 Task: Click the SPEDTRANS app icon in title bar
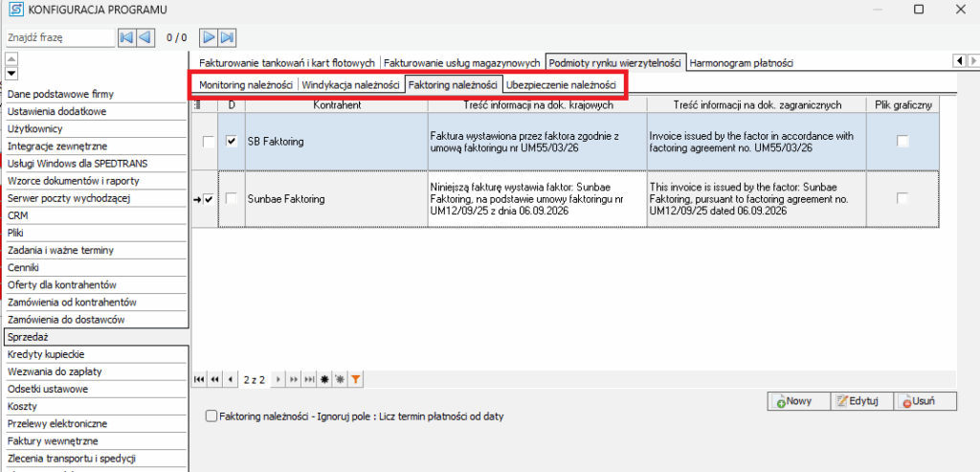(15, 10)
